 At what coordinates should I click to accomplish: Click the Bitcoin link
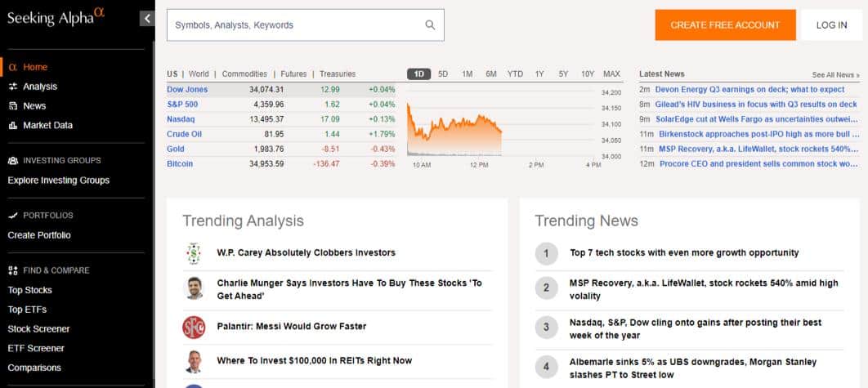click(180, 164)
